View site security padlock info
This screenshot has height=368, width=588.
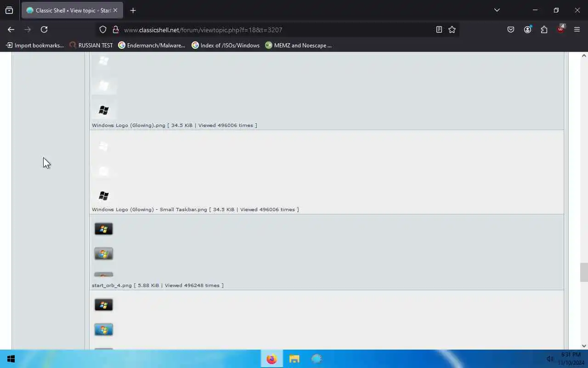click(116, 29)
